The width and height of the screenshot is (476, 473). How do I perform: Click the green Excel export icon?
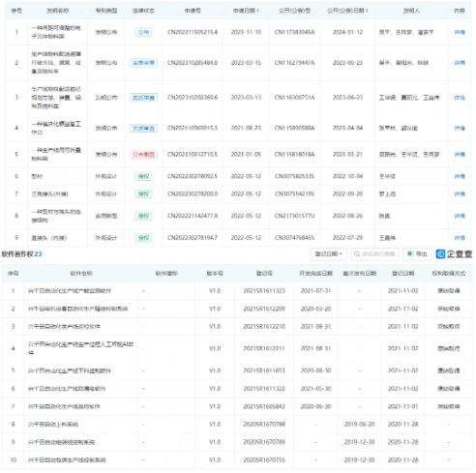pos(410,253)
